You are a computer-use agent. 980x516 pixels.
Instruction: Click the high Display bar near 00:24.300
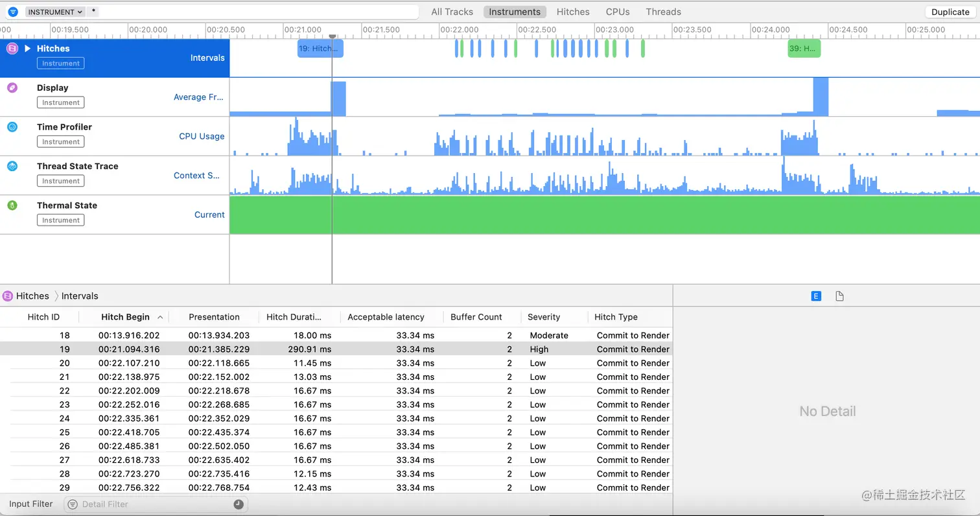pos(821,97)
